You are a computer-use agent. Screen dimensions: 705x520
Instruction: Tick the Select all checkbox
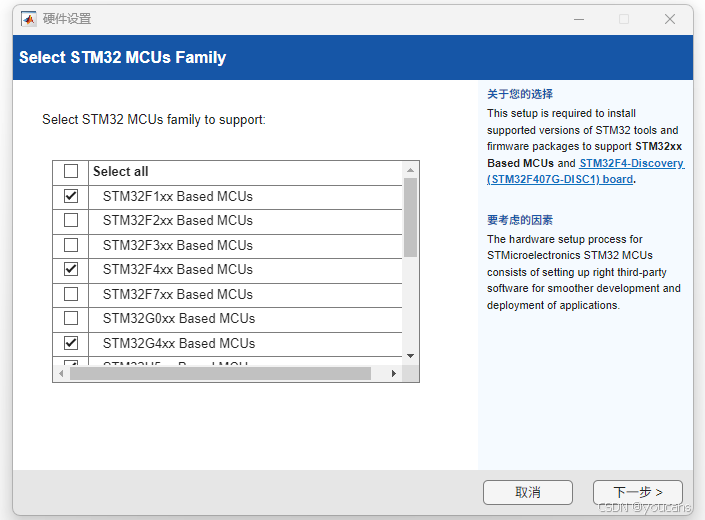[71, 171]
